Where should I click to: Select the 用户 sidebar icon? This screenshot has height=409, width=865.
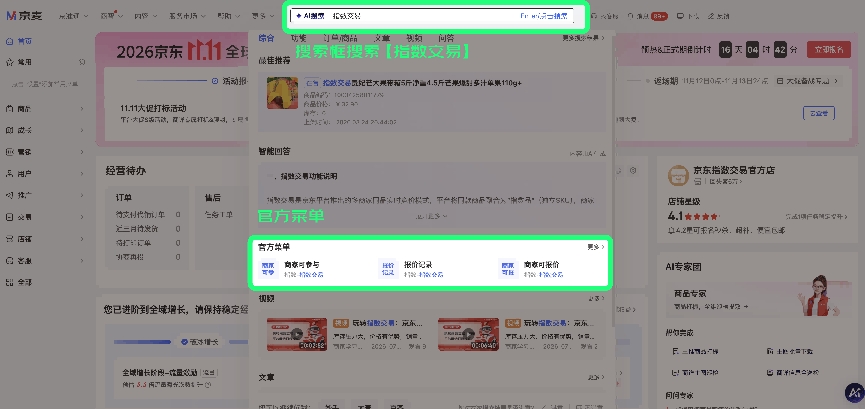pos(9,174)
